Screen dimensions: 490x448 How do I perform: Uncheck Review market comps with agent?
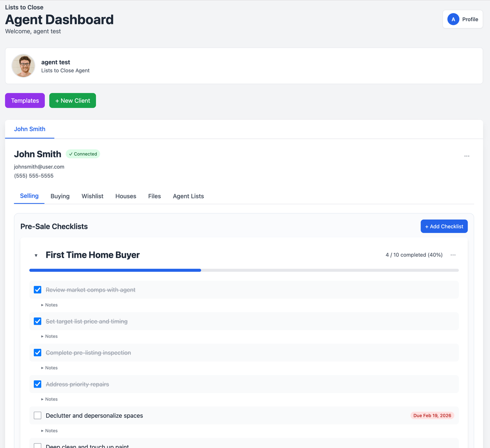(38, 290)
